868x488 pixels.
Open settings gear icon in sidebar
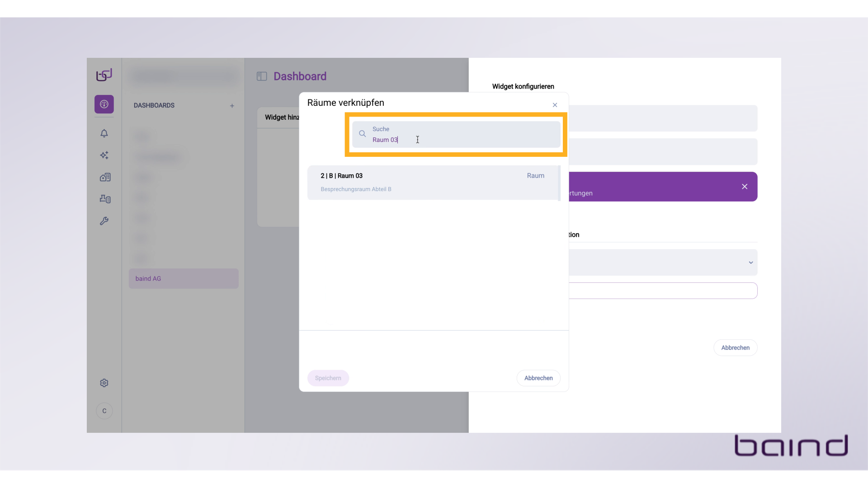[104, 383]
